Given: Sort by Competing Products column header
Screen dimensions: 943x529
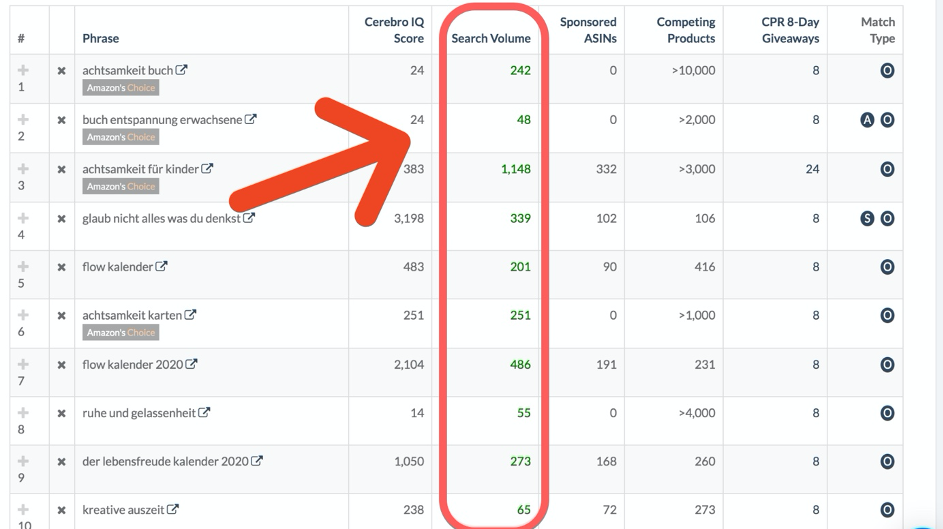Looking at the screenshot, I should click(686, 30).
